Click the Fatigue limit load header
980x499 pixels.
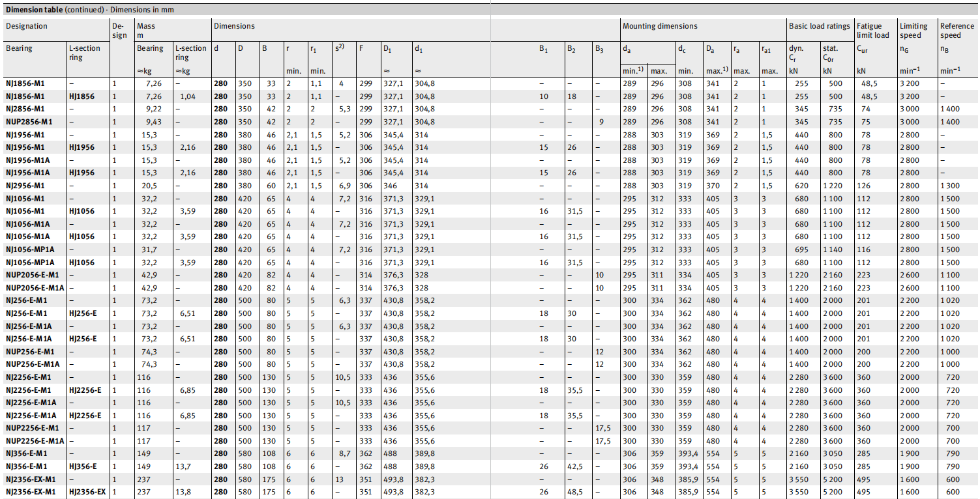pyautogui.click(x=872, y=31)
